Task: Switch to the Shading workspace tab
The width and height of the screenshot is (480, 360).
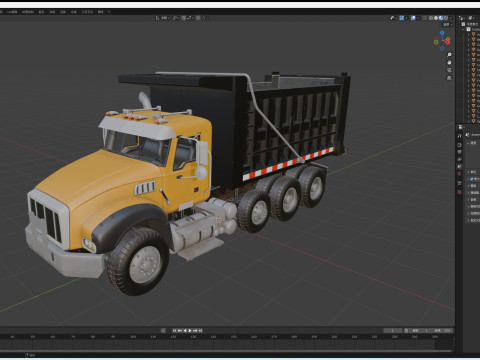Action: pos(41,12)
